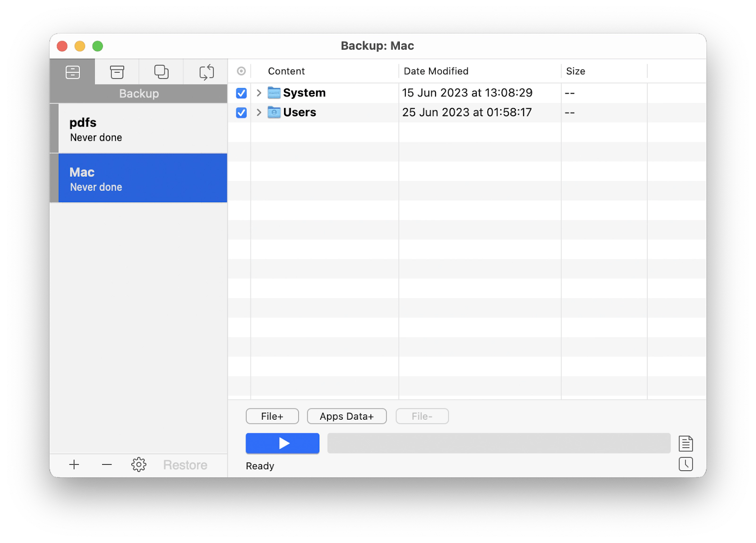Click the backup progress bar
This screenshot has width=756, height=543.
tap(499, 443)
